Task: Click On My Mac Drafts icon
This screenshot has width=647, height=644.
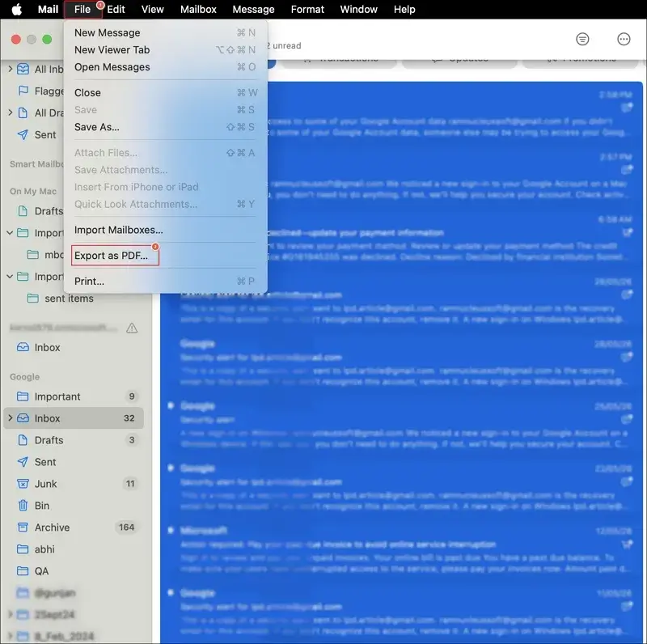Action: click(x=23, y=211)
